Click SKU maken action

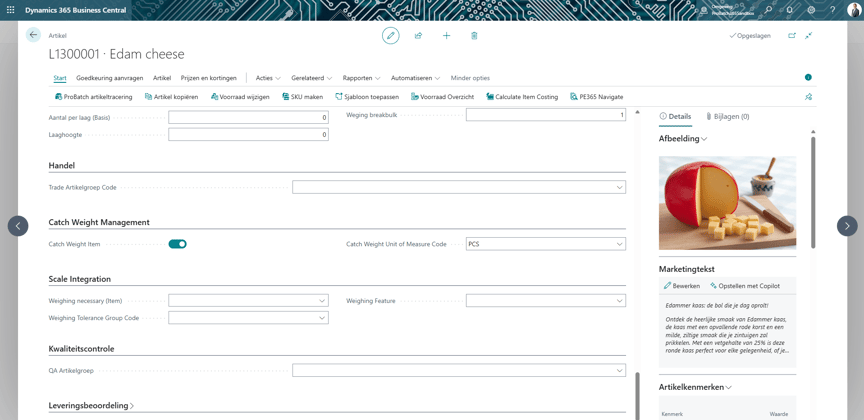(302, 96)
